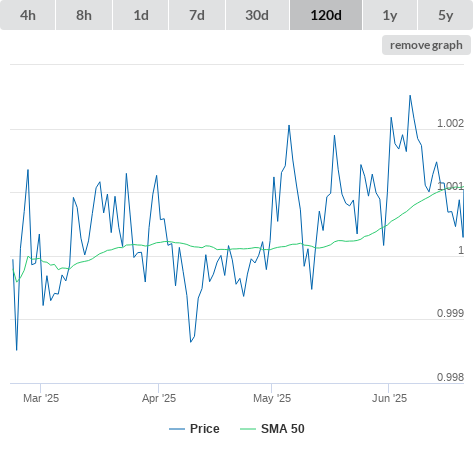Click the 1.002 y-axis gridline label
The width and height of the screenshot is (474, 455).
pos(450,123)
